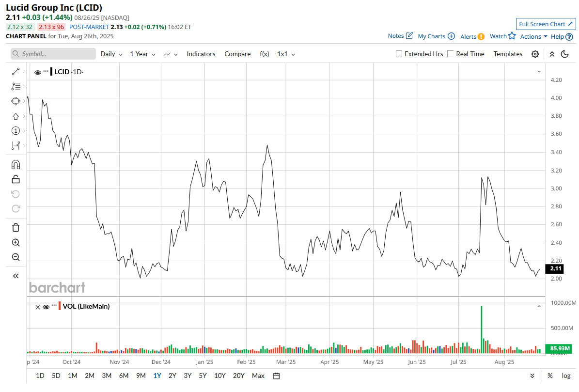Select the measurement tool icon
This screenshot has height=392, width=579.
coord(16,145)
